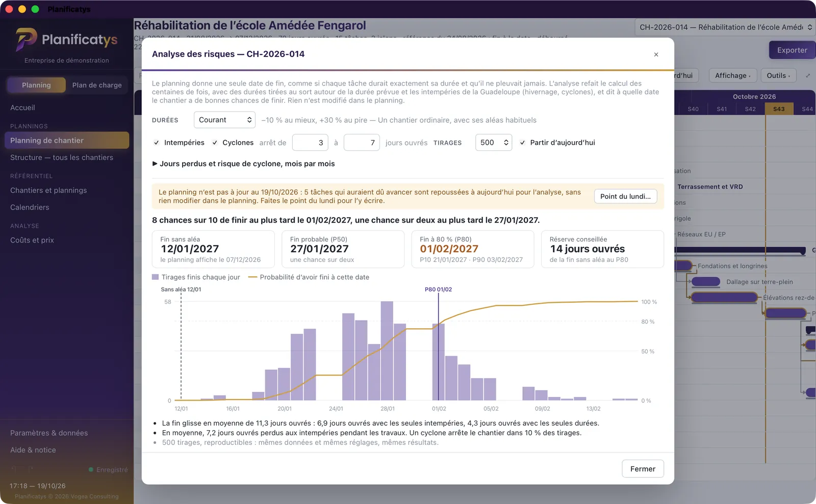Click the Terrassement et VRD row in the Gantt
816x504 pixels.
point(710,187)
